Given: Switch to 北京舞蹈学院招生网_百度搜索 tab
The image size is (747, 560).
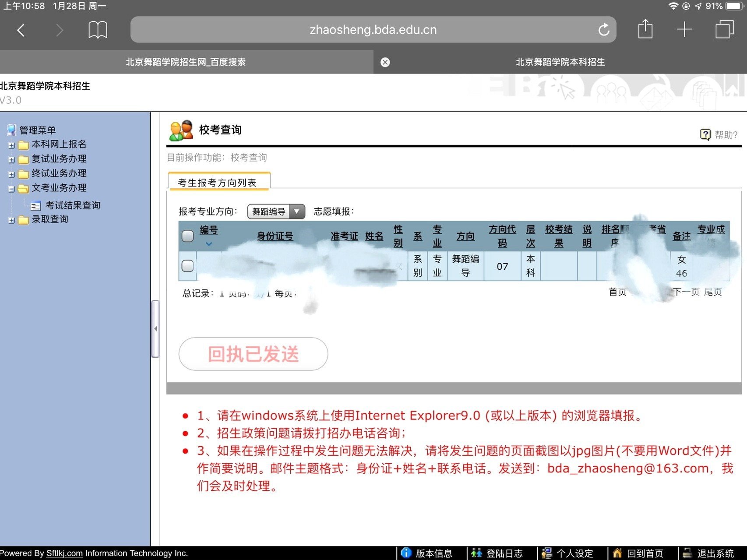Looking at the screenshot, I should 186,62.
